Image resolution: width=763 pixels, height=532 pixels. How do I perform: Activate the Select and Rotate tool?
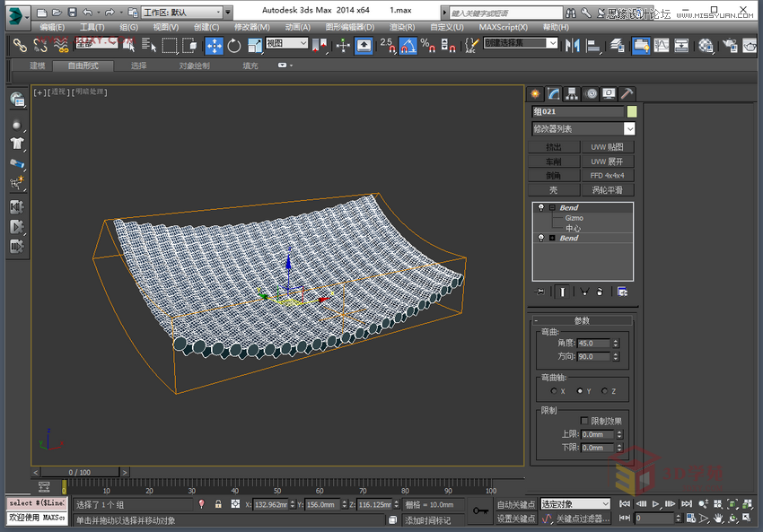coord(234,46)
